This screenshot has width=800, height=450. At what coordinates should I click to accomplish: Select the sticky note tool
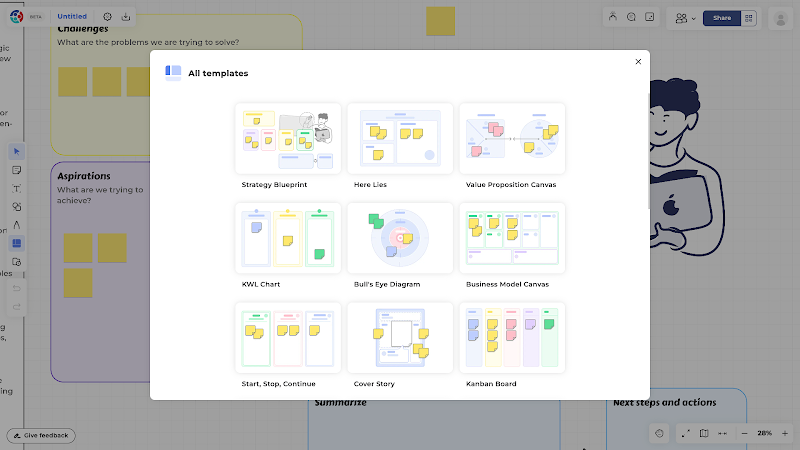coord(16,170)
